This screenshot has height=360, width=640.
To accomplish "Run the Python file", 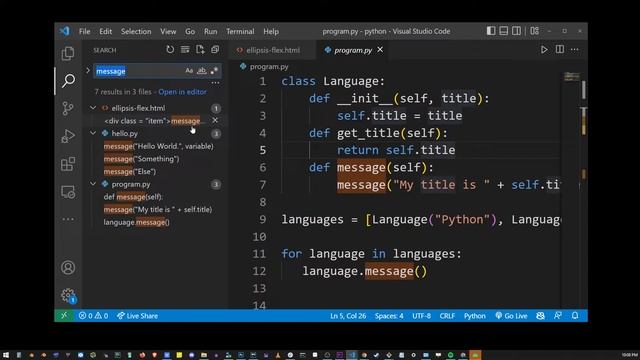I will [x=544, y=50].
